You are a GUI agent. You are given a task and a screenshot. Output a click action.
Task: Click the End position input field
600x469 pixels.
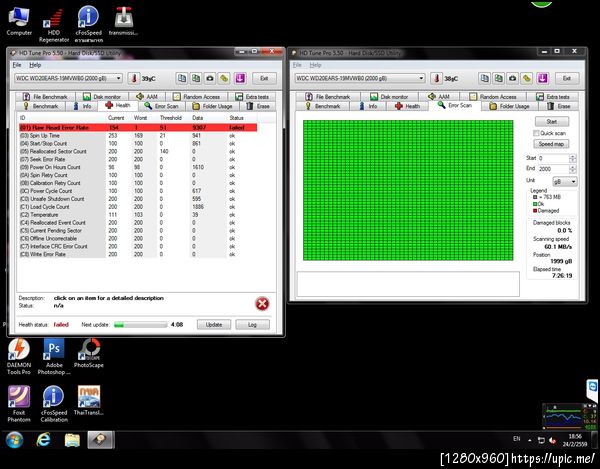click(x=554, y=169)
